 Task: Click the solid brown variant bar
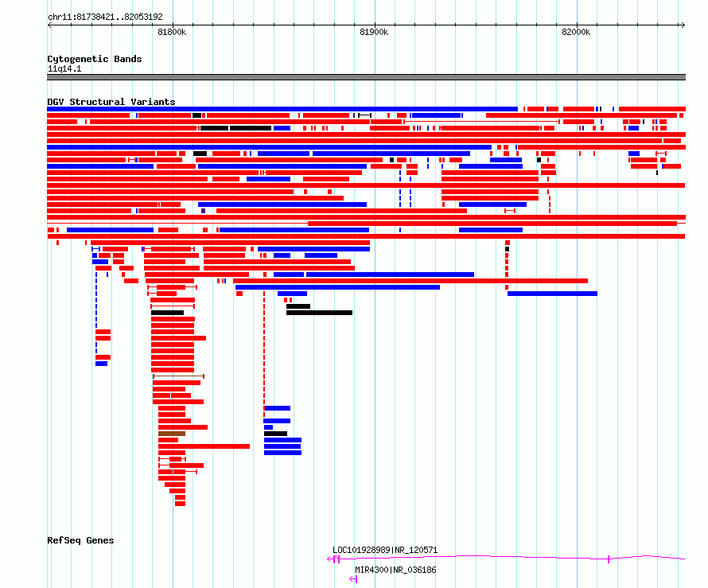(x=172, y=434)
